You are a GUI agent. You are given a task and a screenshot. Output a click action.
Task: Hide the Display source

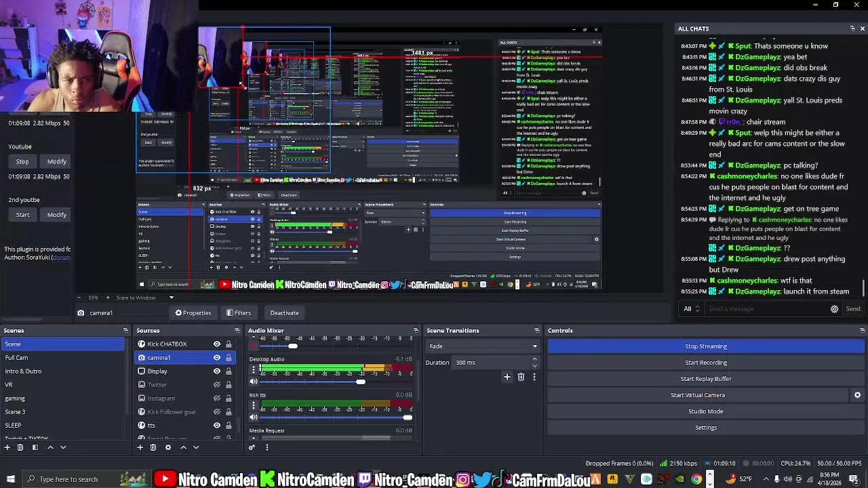click(x=217, y=371)
